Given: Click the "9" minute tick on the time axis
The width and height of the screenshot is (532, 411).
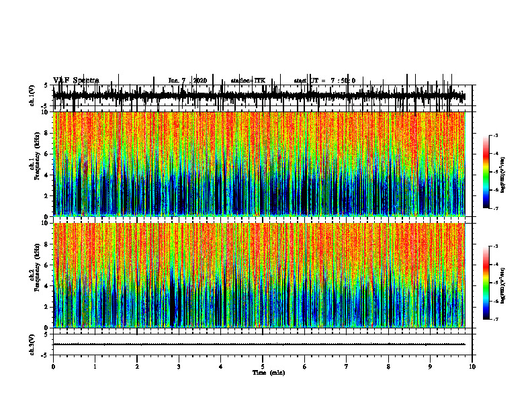Looking at the screenshot, I should pos(430,367).
